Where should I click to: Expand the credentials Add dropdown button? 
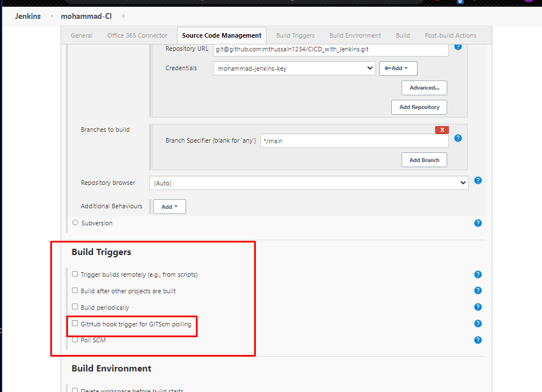coord(398,68)
